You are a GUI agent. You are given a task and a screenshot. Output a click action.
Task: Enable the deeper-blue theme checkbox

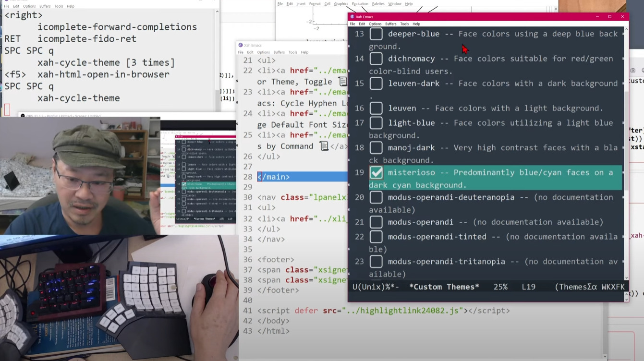click(x=376, y=34)
